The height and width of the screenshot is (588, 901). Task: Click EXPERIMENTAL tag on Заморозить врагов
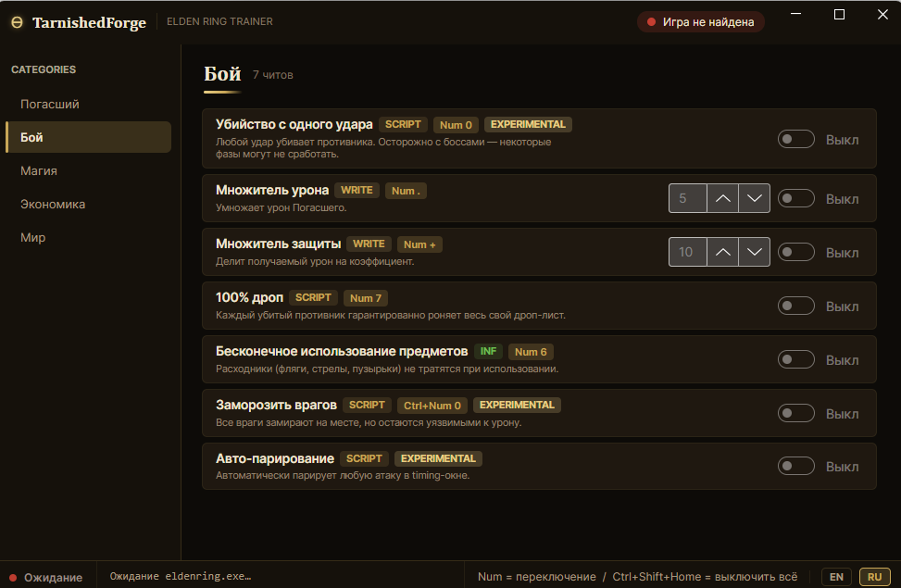click(517, 405)
